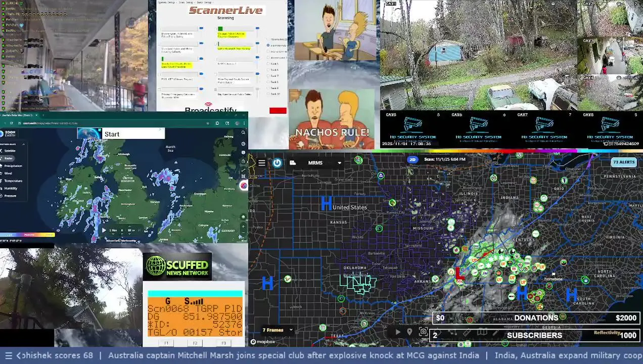This screenshot has height=364, width=643.
Task: Select the Temperature layer in Zoom Earth
Action: 13,180
